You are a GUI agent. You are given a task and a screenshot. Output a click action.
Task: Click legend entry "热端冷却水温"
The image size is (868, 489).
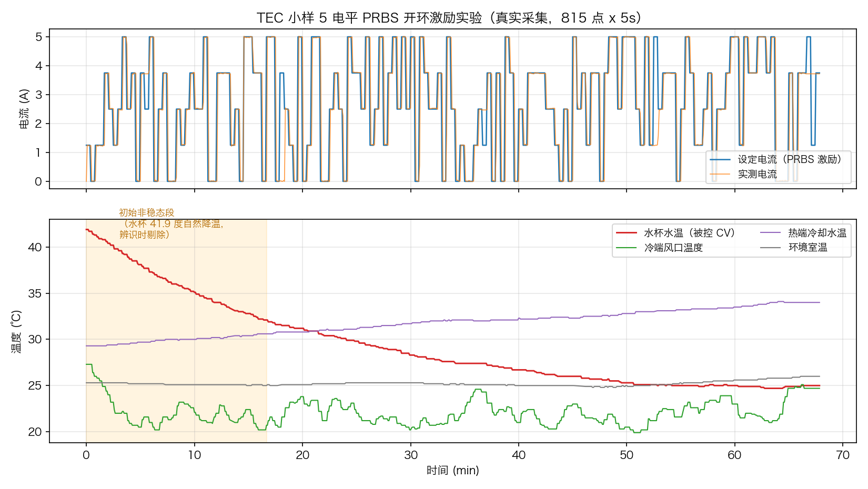(x=817, y=233)
